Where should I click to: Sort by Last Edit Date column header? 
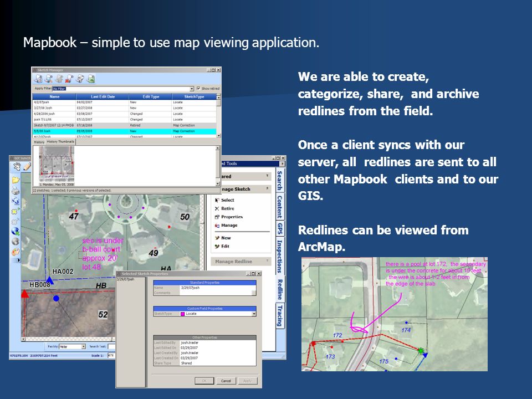[x=103, y=96]
